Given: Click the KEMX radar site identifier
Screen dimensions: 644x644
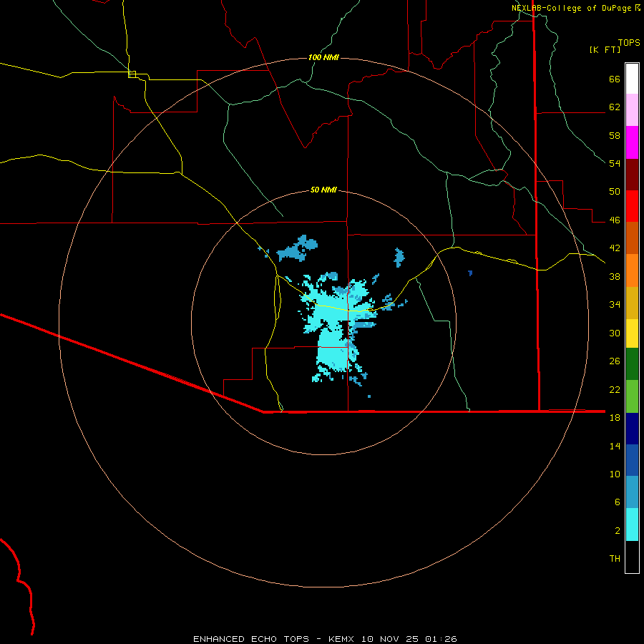Looking at the screenshot, I should (343, 639).
